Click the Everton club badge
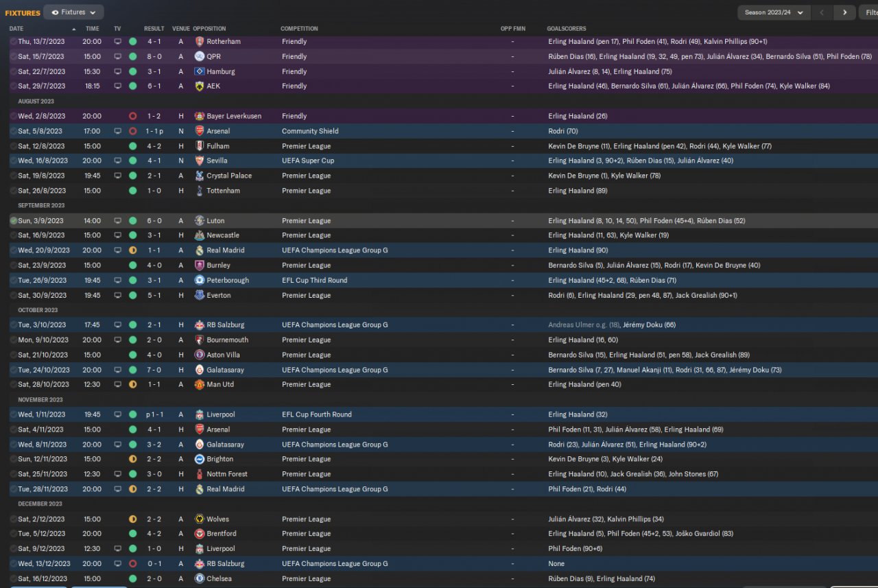The height and width of the screenshot is (588, 878). [200, 296]
